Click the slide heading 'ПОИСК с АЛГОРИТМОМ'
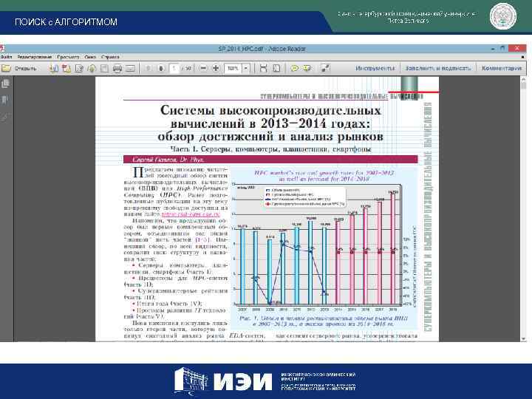The width and height of the screenshot is (532, 399). 66,22
